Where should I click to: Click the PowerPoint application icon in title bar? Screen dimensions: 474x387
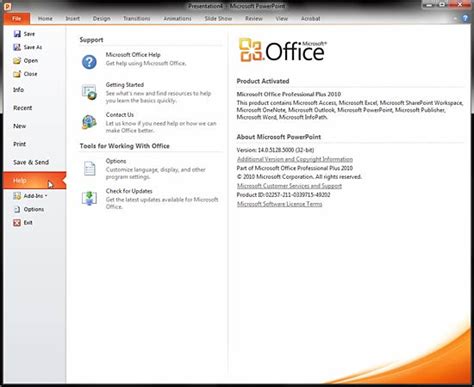click(x=7, y=6)
